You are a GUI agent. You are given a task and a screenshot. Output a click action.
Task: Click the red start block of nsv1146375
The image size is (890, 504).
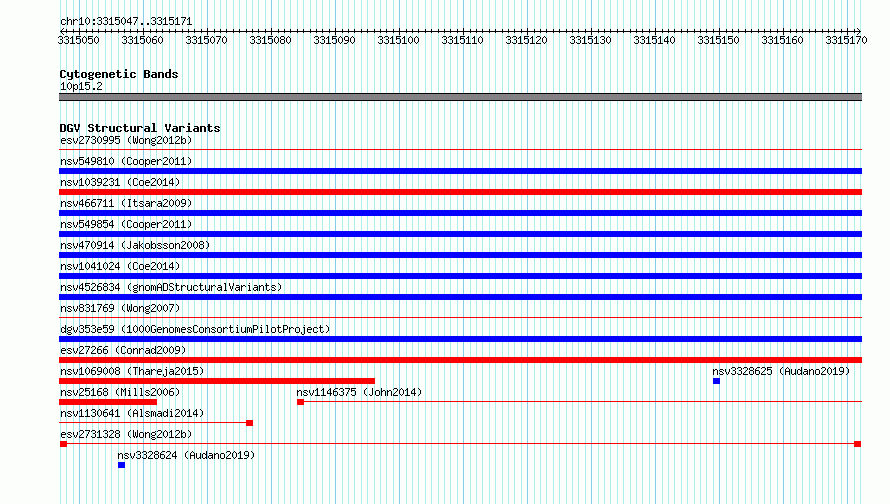click(300, 402)
